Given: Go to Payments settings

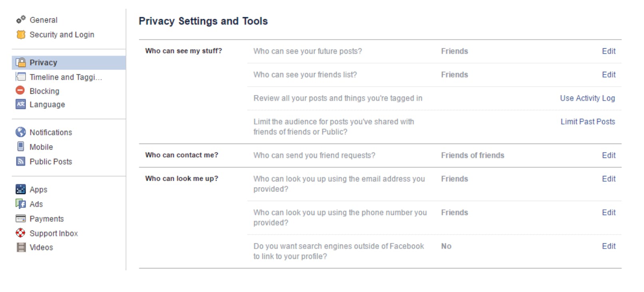Looking at the screenshot, I should tap(46, 219).
